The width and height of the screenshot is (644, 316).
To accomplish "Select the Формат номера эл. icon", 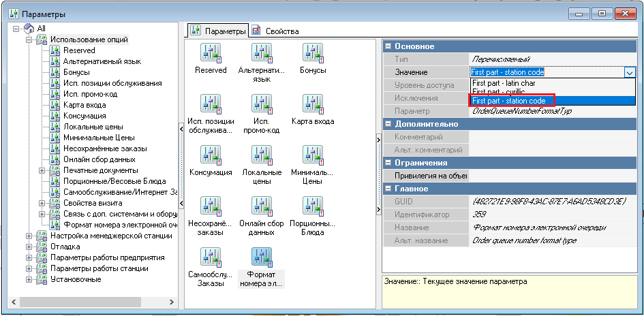I will [262, 257].
